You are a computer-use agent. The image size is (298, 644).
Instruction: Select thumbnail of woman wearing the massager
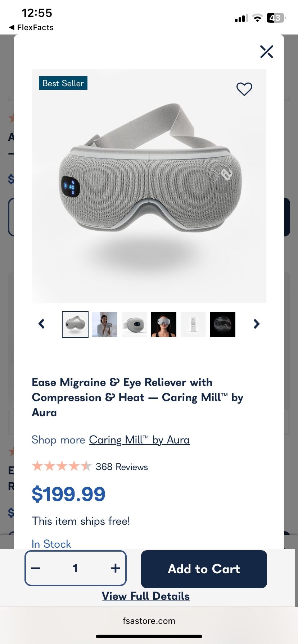[164, 325]
